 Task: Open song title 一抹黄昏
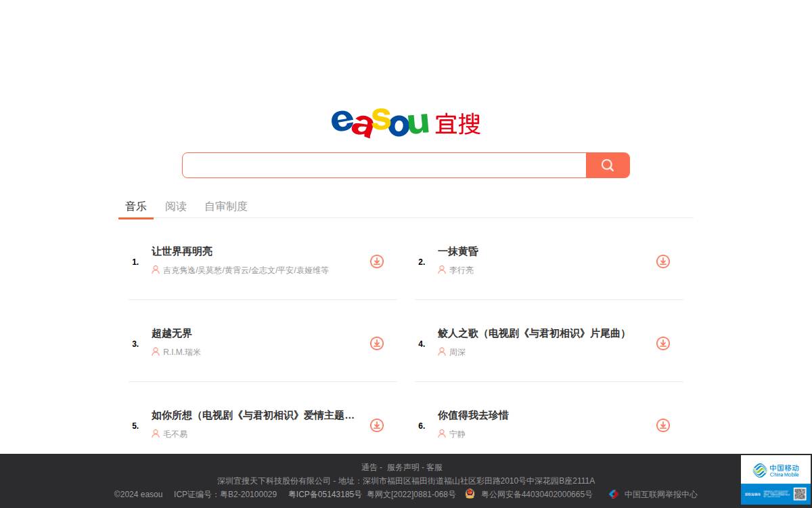(x=458, y=251)
